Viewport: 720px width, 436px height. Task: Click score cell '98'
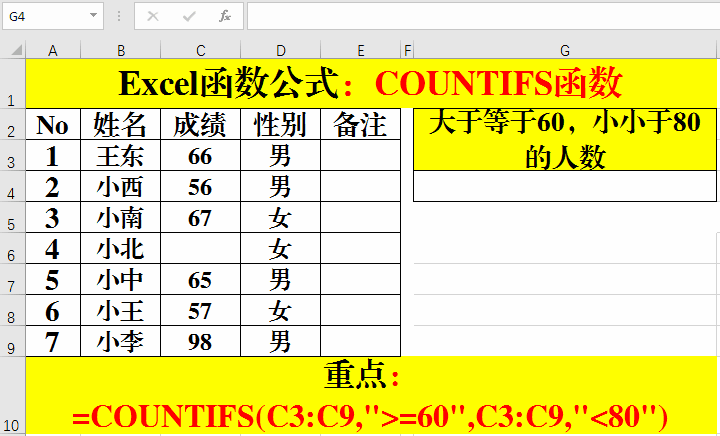pos(200,341)
